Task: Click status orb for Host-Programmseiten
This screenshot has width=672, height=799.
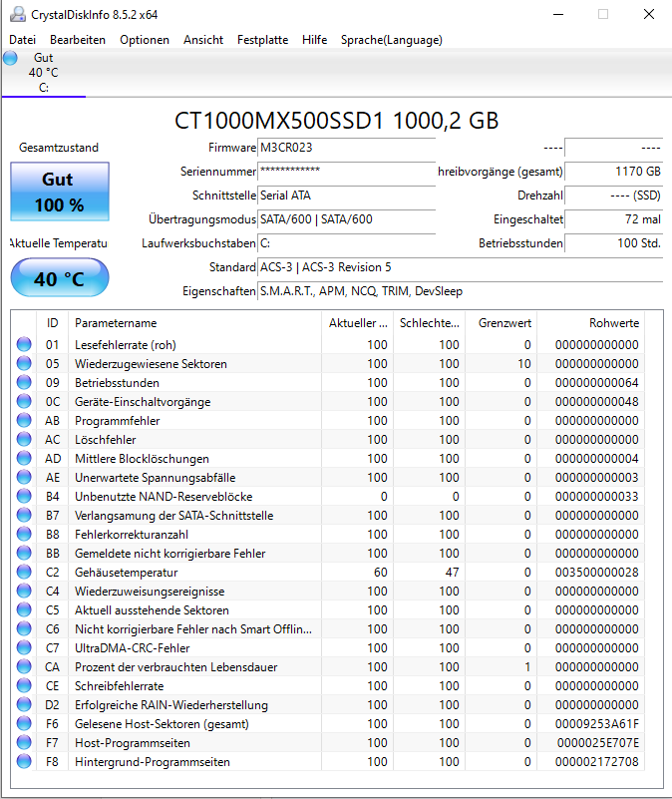Action: (x=24, y=742)
